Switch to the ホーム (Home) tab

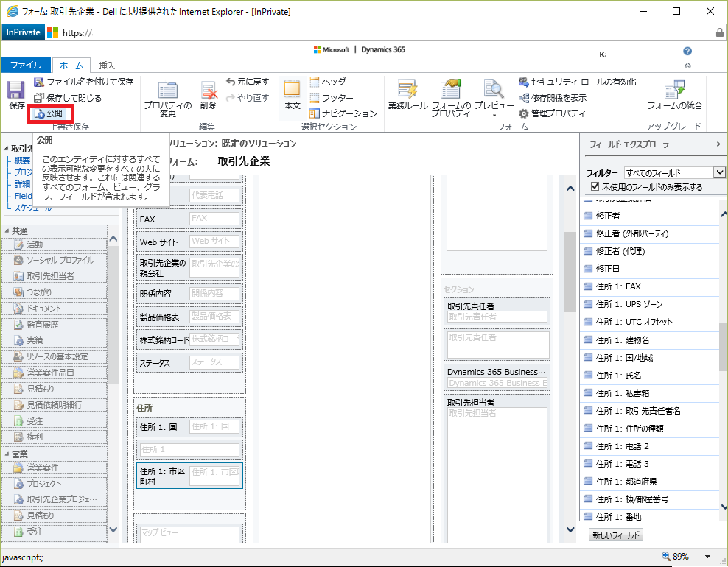(71, 66)
